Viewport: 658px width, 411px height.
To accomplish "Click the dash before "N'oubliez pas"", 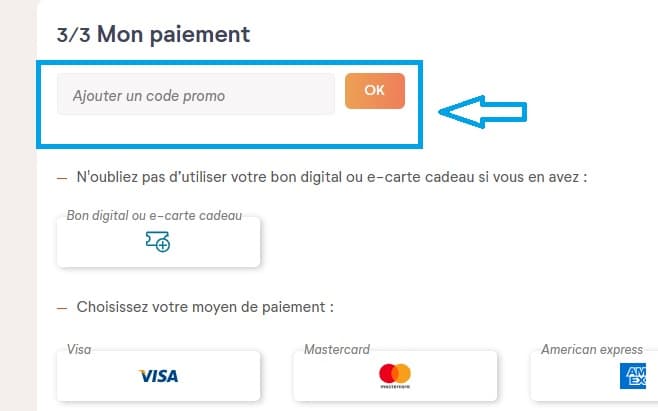I will coord(62,177).
